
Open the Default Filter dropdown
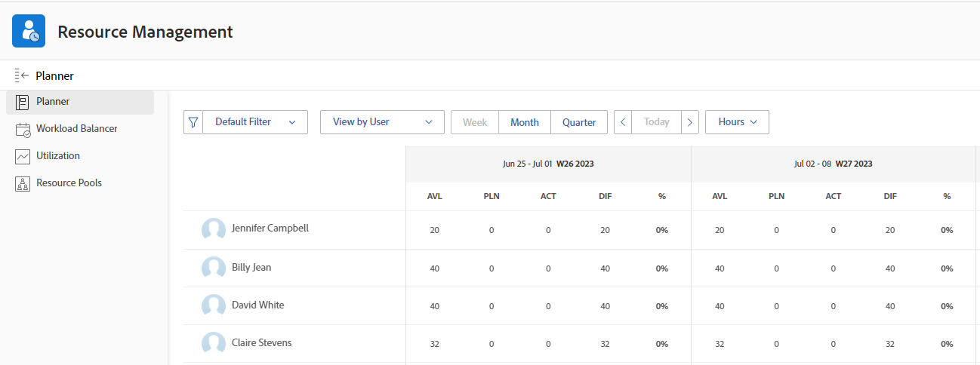[255, 122]
